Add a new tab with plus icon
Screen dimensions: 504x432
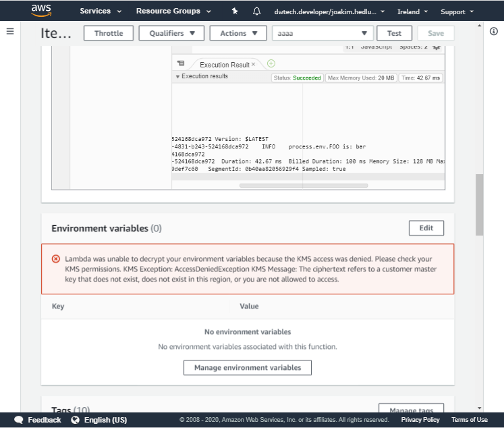point(271,63)
